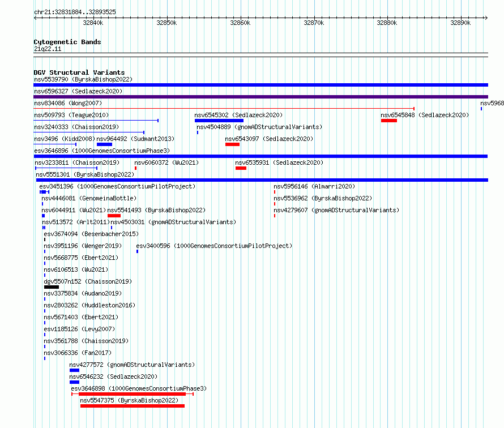Open nsv3240333 (Chaisson2019) variant
The width and height of the screenshot is (504, 428).
76,127
